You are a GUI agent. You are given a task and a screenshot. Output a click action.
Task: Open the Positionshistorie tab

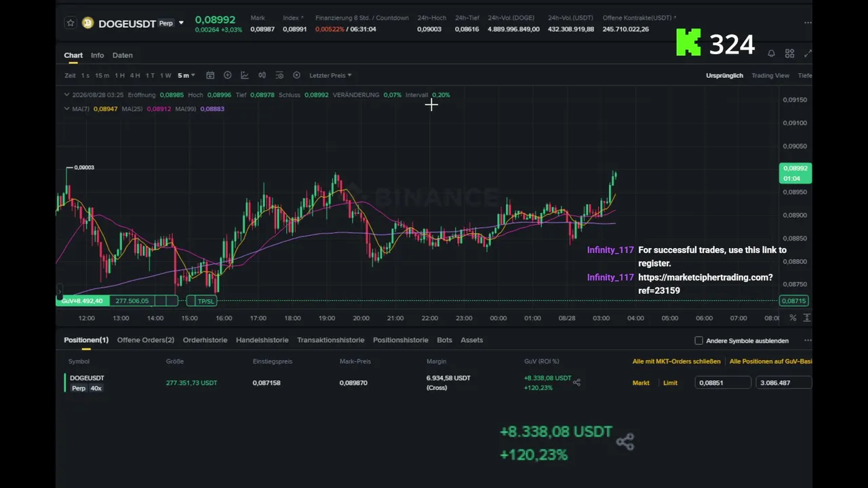[x=400, y=340]
